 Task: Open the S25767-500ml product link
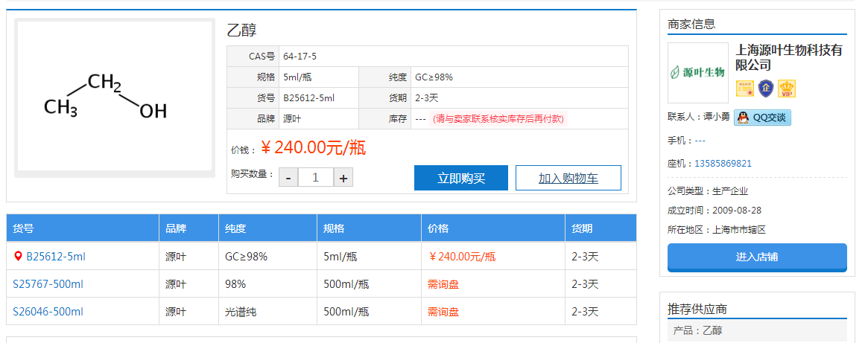pyautogui.click(x=48, y=284)
